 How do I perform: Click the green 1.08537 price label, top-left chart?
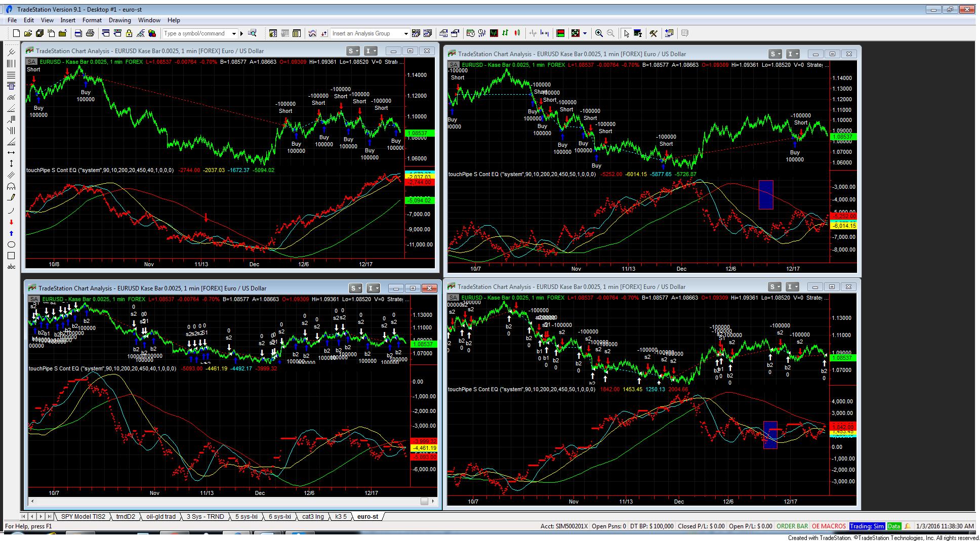[419, 134]
